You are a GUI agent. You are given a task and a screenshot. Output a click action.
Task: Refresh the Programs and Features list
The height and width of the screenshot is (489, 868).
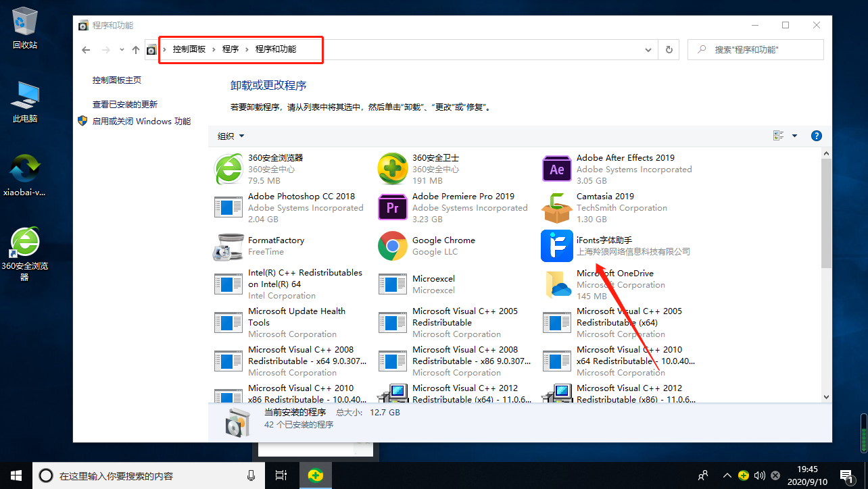669,49
